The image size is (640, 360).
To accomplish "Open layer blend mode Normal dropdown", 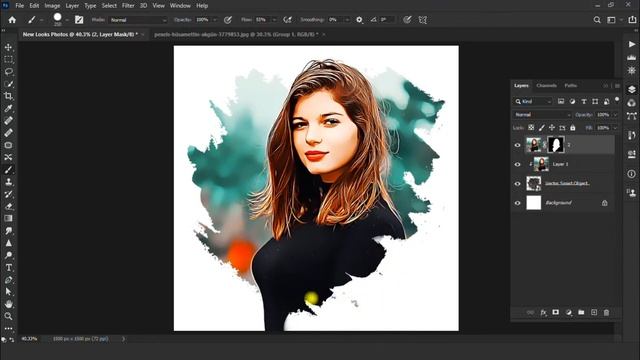I will click(x=542, y=115).
